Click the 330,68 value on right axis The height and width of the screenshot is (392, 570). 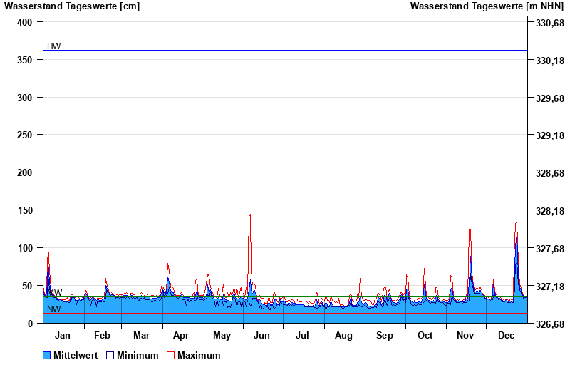click(x=550, y=23)
